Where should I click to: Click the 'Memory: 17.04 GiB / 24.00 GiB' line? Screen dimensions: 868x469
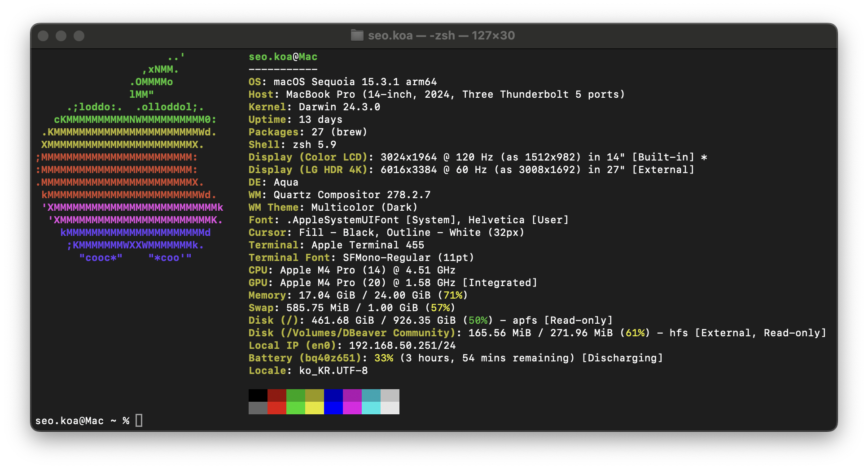click(359, 295)
